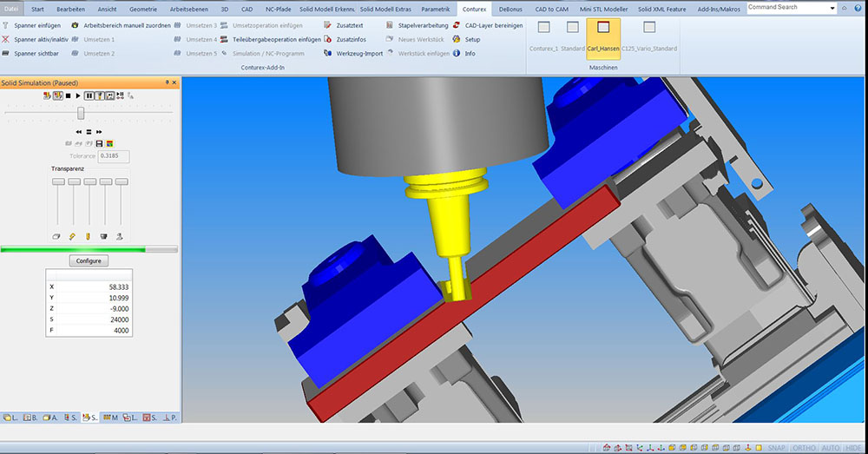Pause the running simulation

(x=89, y=95)
